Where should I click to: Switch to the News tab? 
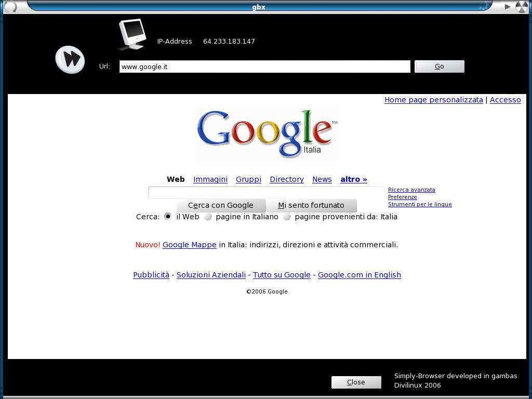coord(322,179)
